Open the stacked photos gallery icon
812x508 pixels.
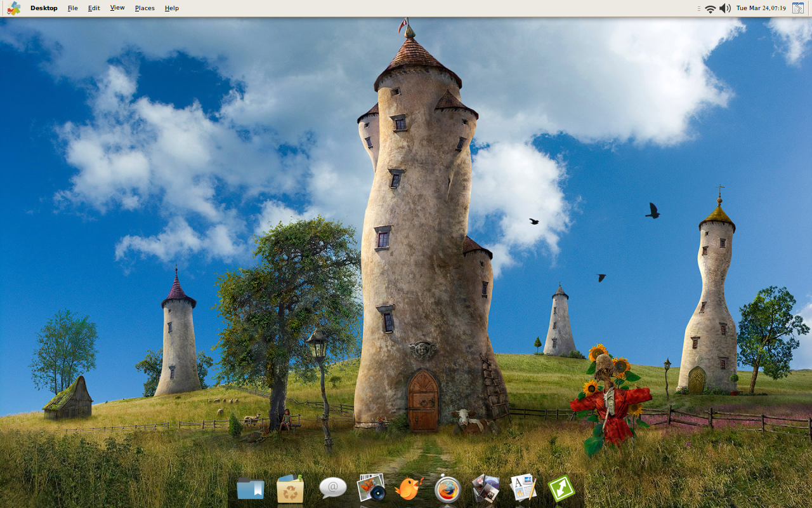(486, 488)
